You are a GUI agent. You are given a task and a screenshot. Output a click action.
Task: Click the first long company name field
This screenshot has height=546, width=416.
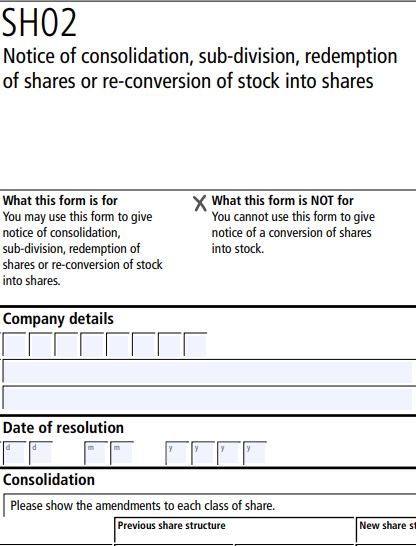tap(209, 371)
